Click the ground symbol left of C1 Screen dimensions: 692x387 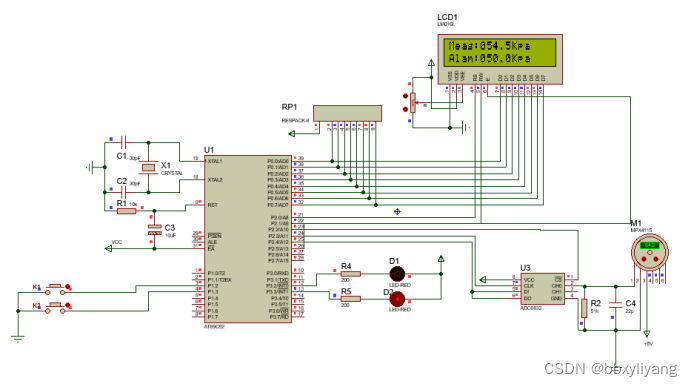90,167
